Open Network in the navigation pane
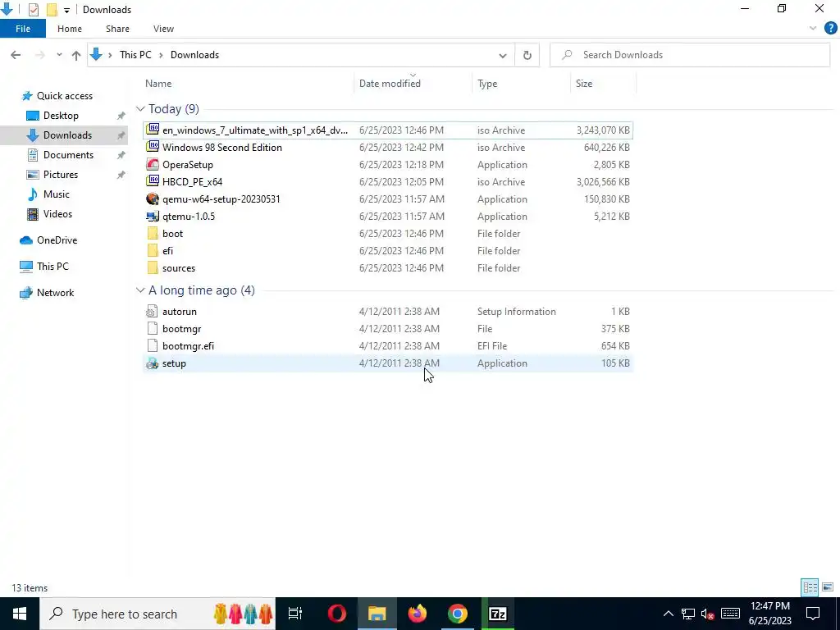 55,293
